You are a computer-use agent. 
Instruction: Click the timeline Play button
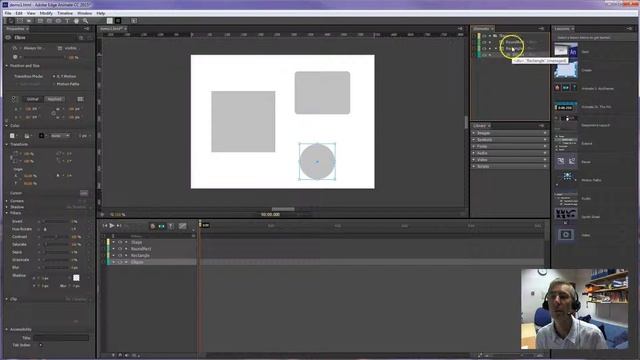112,225
